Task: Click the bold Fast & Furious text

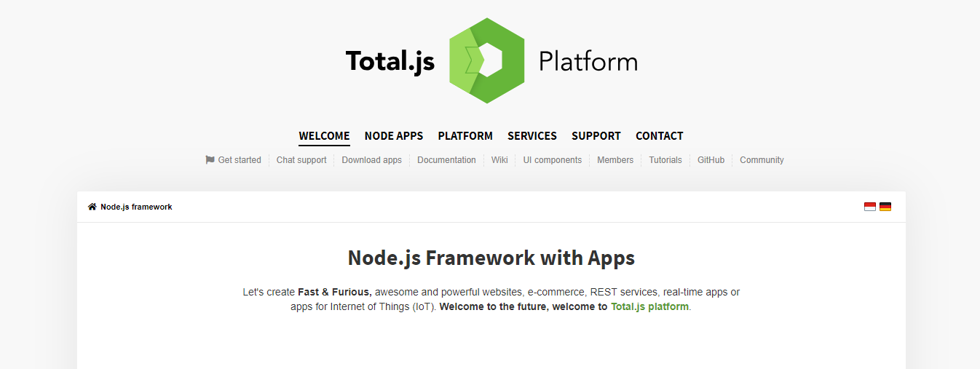Action: click(335, 292)
